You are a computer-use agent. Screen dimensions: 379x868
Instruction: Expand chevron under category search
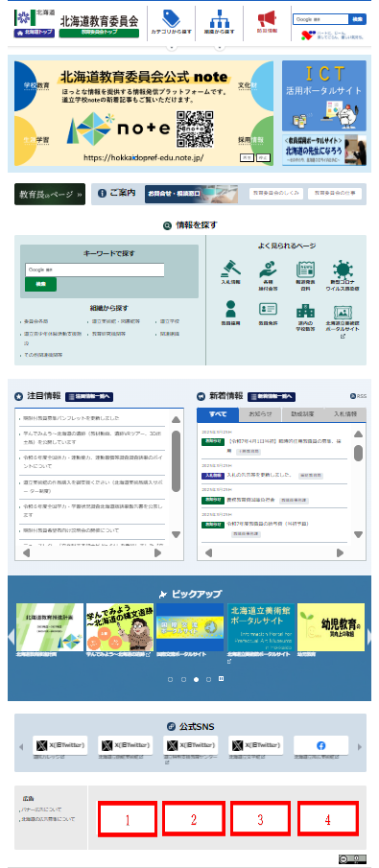(171, 48)
